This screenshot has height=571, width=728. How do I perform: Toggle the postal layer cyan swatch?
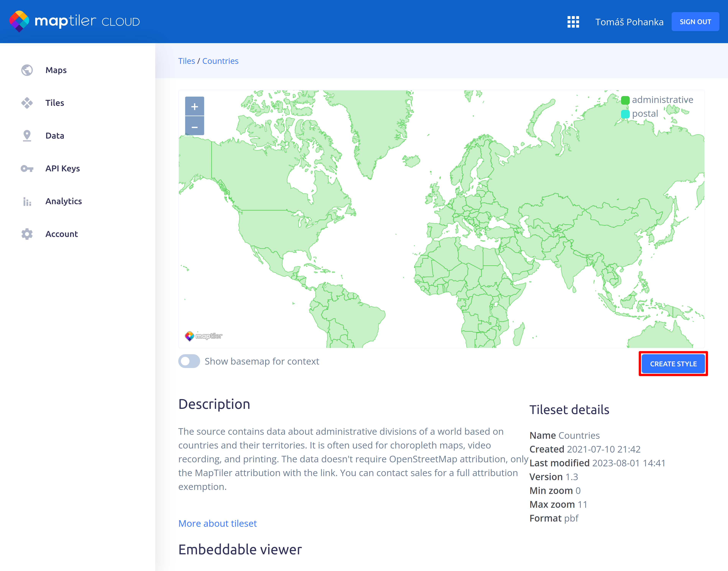(x=625, y=114)
